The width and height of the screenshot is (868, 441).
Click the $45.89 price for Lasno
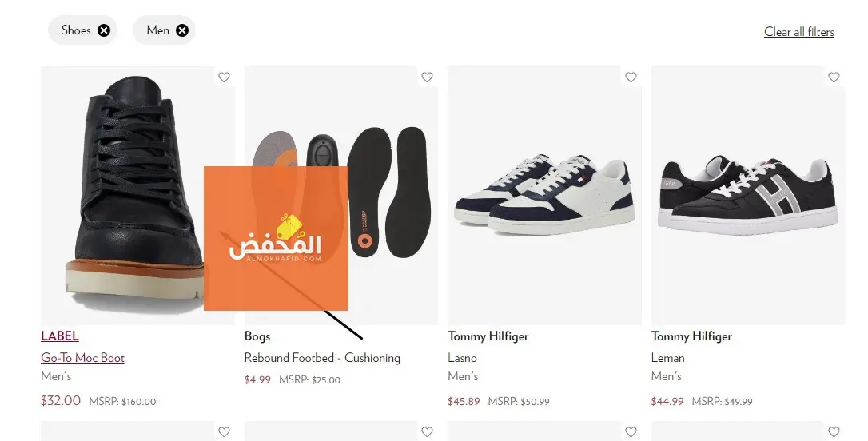click(464, 401)
